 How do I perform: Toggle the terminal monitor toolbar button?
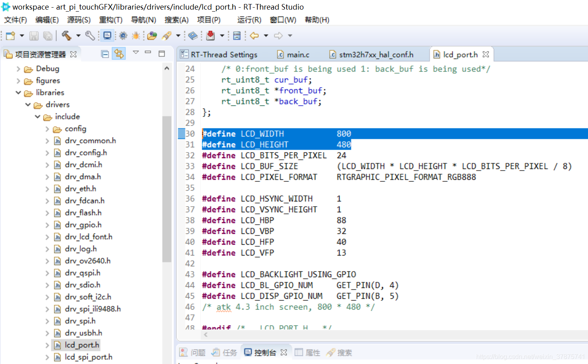pos(107,36)
